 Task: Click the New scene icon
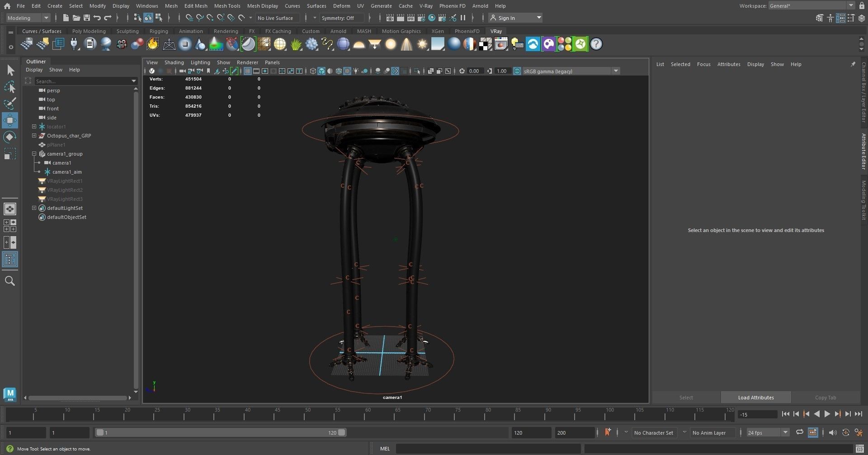[66, 18]
